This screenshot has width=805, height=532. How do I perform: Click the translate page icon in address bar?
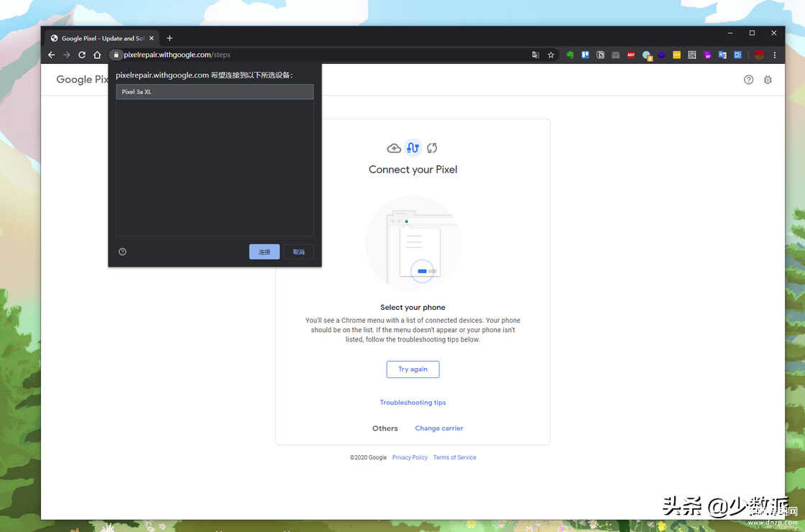click(535, 55)
